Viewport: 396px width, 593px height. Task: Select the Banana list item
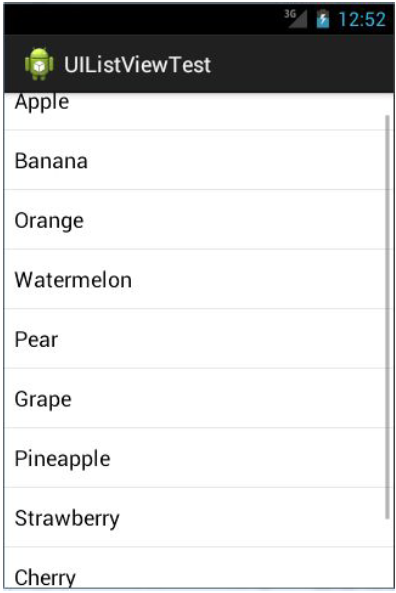(x=197, y=160)
